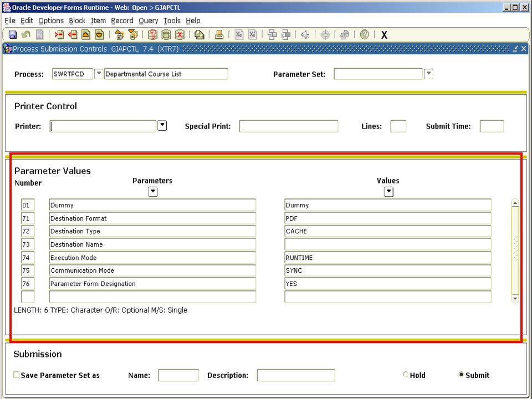Click the toolbar icon left of Help
This screenshot has height=399, width=532.
click(x=345, y=34)
